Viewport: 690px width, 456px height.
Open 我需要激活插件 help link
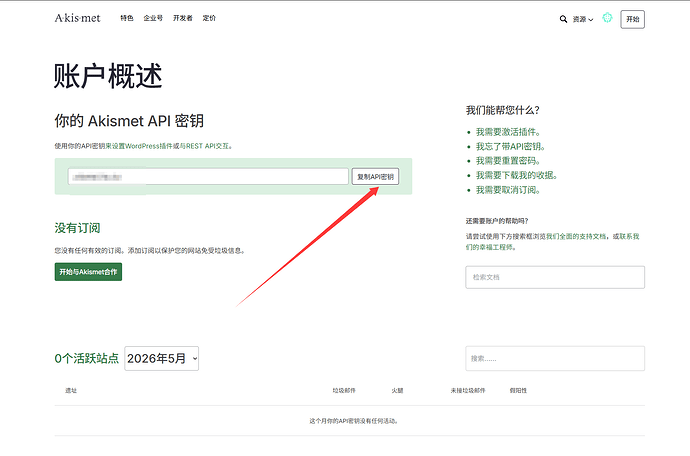(x=508, y=132)
